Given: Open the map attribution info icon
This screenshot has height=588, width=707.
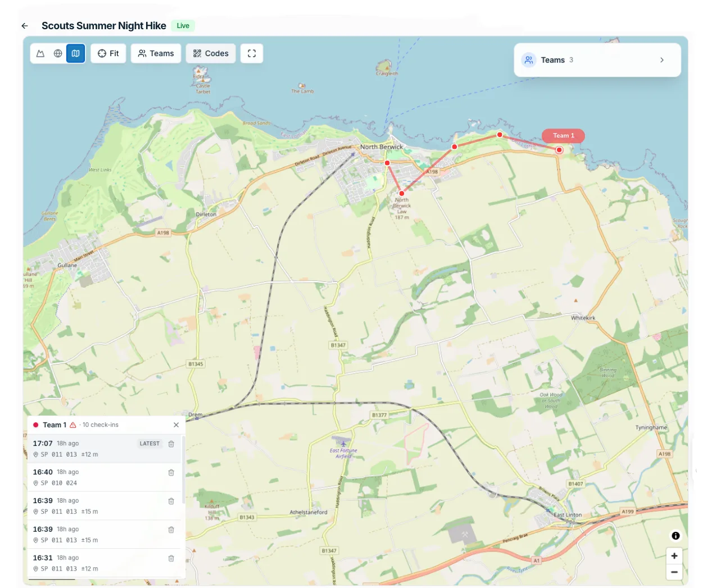Looking at the screenshot, I should pos(676,536).
